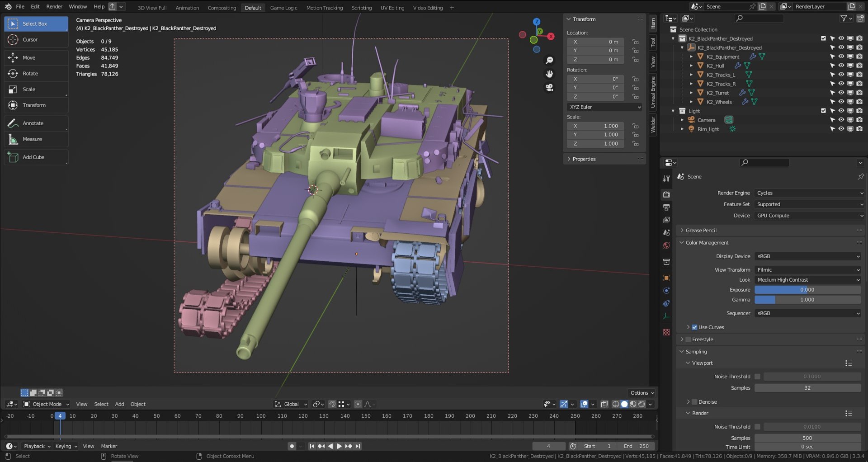
Task: Open the timeline Marker menu
Action: (109, 446)
